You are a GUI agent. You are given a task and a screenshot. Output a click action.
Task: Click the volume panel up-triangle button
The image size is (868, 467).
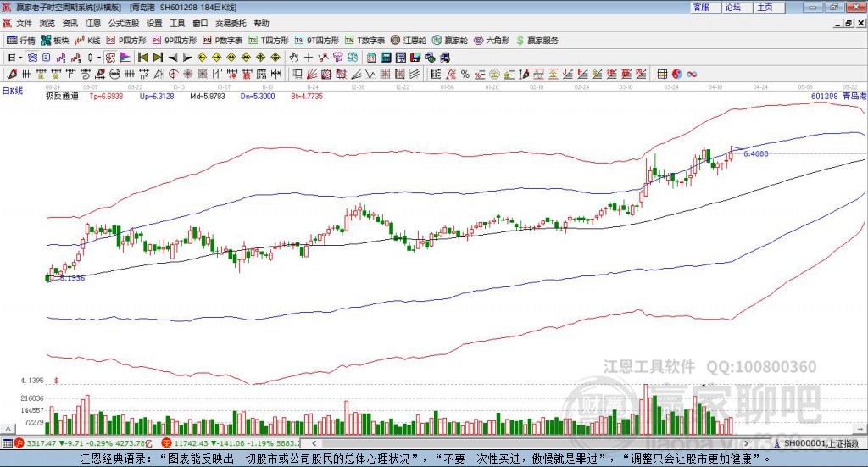(x=8, y=429)
